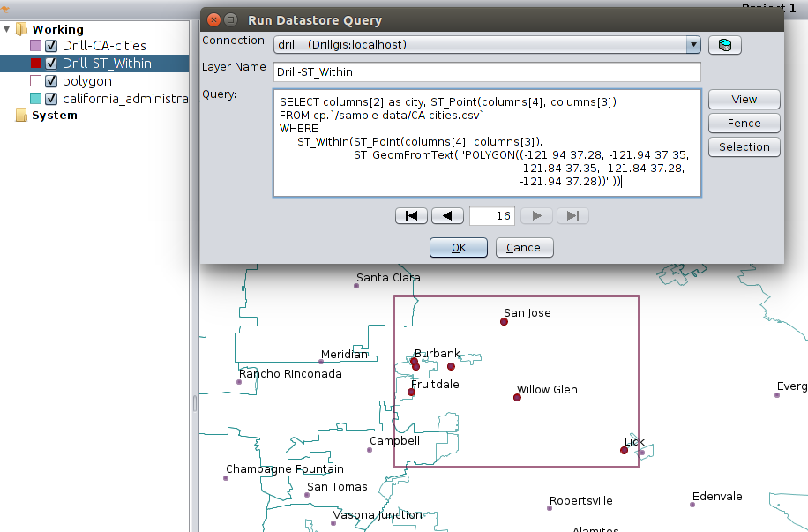Screen dimensions: 808x532
Task: Confirm the query with OK
Action: (459, 247)
